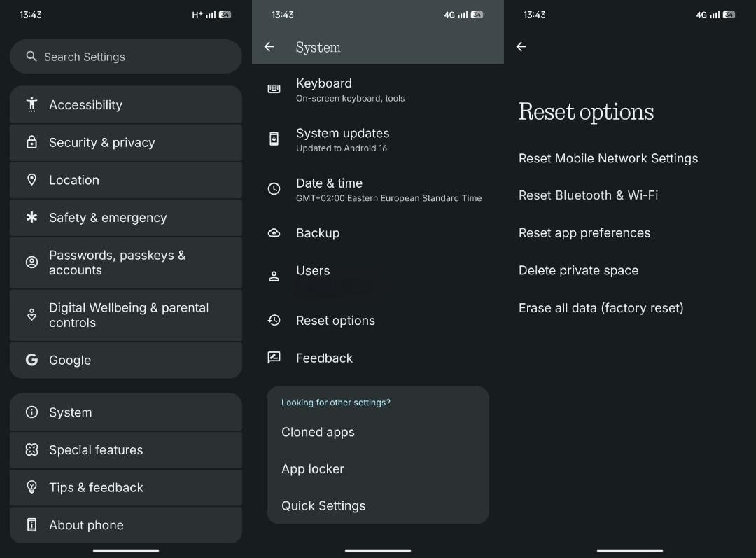This screenshot has width=756, height=558.
Task: Tap the Safety & emergency asterisk icon
Action: click(x=31, y=218)
